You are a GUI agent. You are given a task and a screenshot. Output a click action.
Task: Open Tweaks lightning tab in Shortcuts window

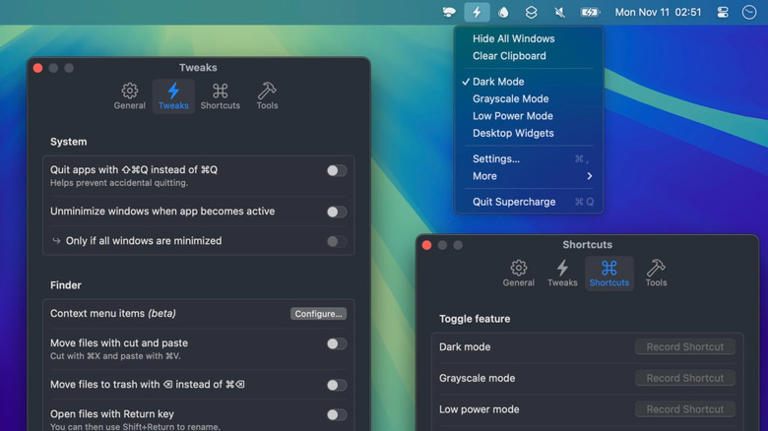pyautogui.click(x=562, y=273)
